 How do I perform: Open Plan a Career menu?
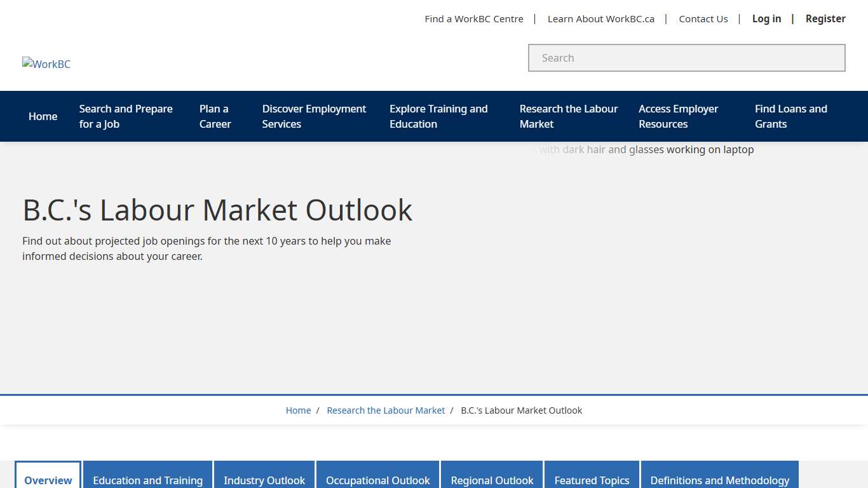point(214,116)
